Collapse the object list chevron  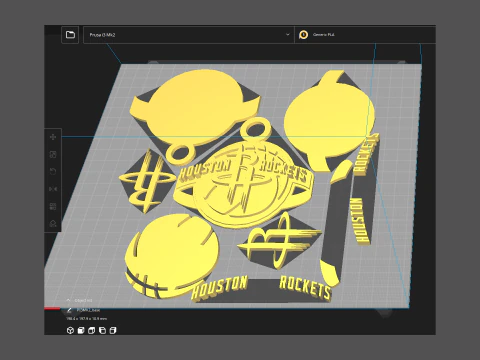coord(68,300)
